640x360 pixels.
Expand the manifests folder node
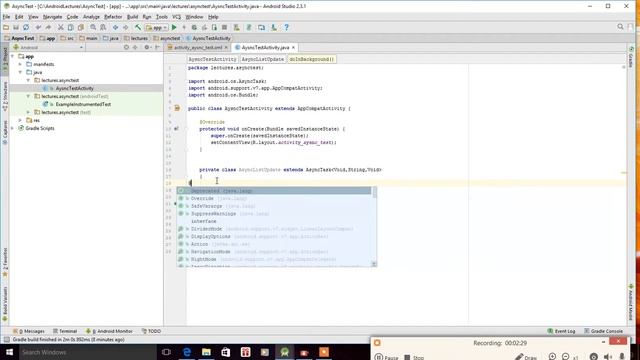pyautogui.click(x=20, y=64)
